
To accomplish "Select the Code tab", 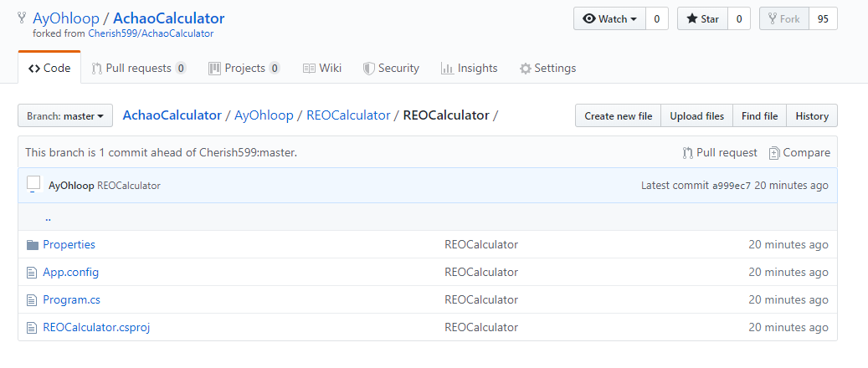I will coord(49,69).
